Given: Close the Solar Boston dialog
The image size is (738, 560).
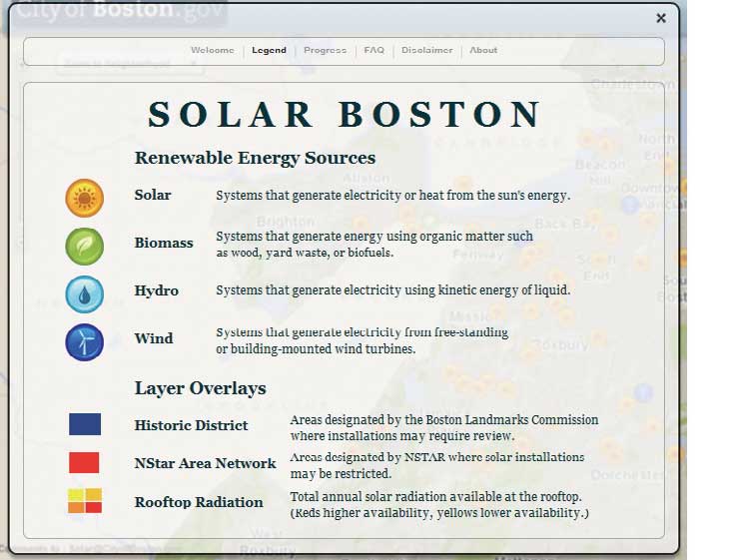Looking at the screenshot, I should coord(661,18).
